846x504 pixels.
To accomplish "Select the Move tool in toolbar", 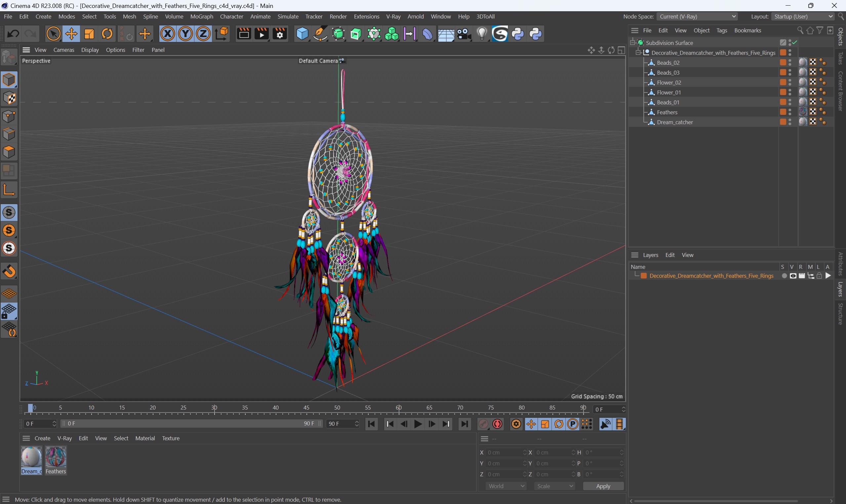I will click(71, 34).
